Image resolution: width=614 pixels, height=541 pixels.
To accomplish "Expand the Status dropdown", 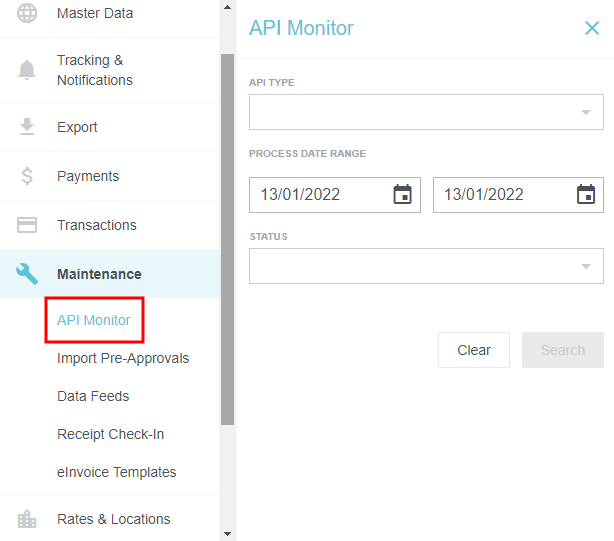I will (586, 266).
